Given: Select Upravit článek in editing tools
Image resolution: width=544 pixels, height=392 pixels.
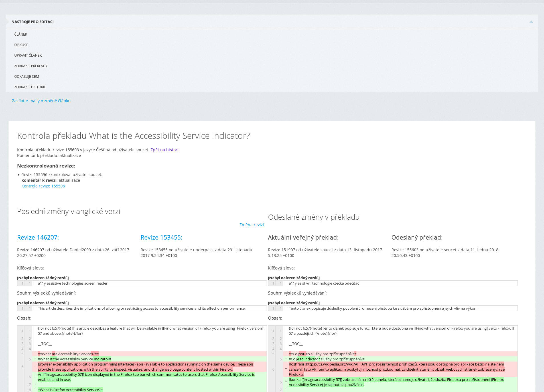Looking at the screenshot, I should [28, 56].
